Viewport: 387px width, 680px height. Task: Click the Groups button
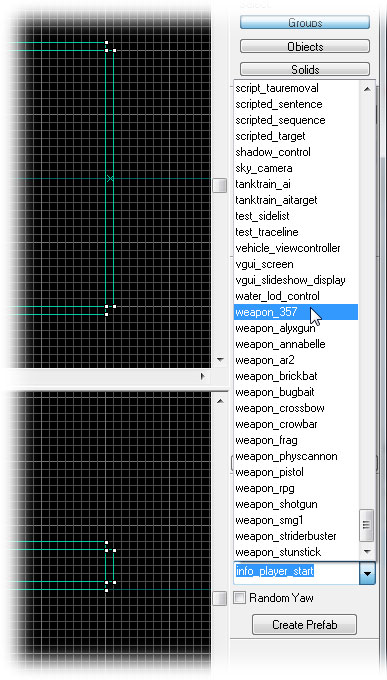click(x=305, y=23)
